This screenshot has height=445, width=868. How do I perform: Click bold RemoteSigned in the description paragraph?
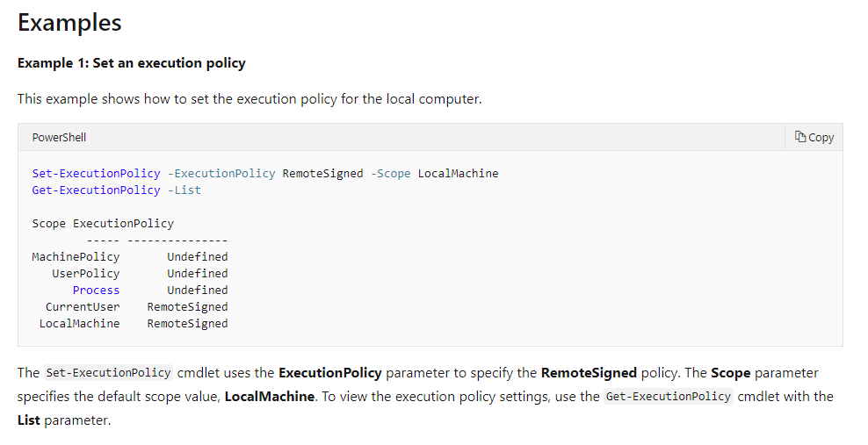(589, 373)
